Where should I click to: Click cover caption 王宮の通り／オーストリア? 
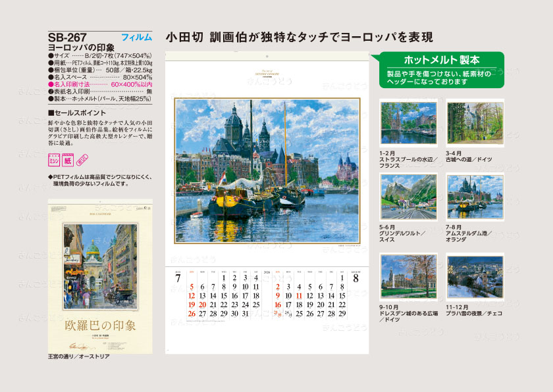[78, 356]
